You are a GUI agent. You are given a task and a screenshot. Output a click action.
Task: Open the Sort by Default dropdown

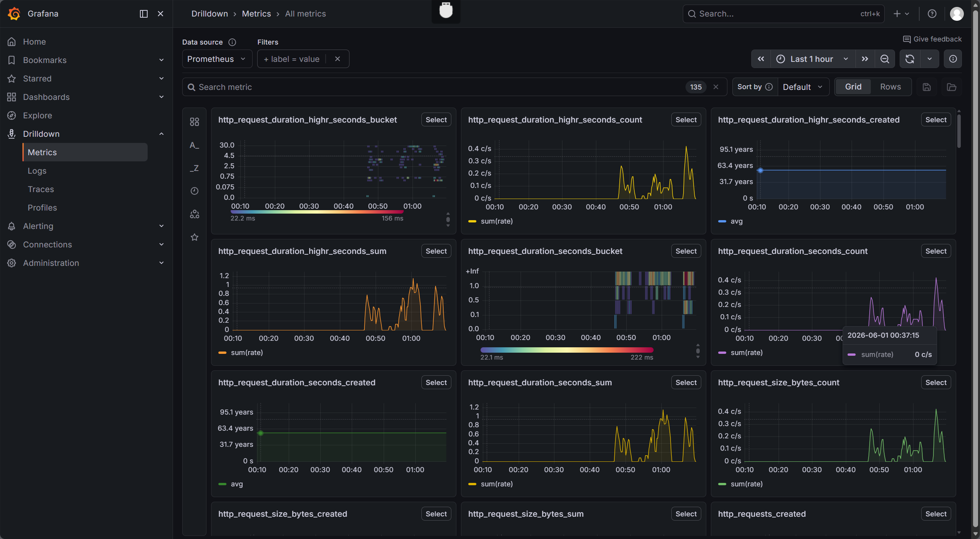[x=803, y=87]
